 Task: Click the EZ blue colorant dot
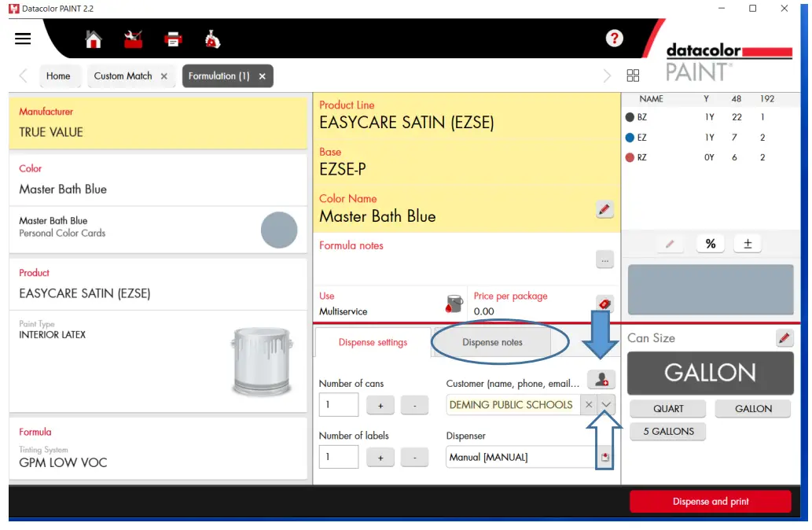pyautogui.click(x=630, y=138)
